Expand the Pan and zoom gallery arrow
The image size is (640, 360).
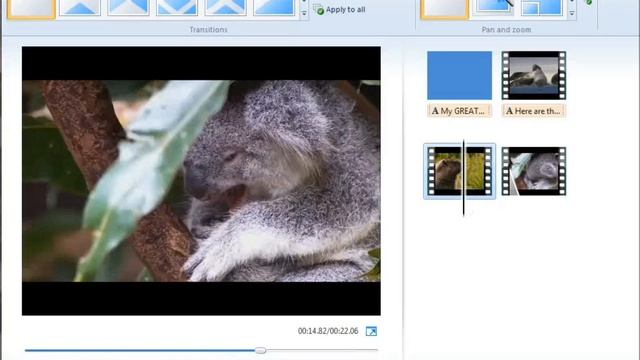pyautogui.click(x=572, y=14)
